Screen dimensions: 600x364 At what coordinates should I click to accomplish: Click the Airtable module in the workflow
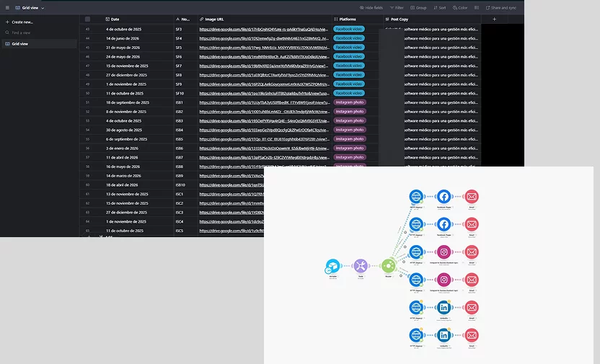coord(332,266)
